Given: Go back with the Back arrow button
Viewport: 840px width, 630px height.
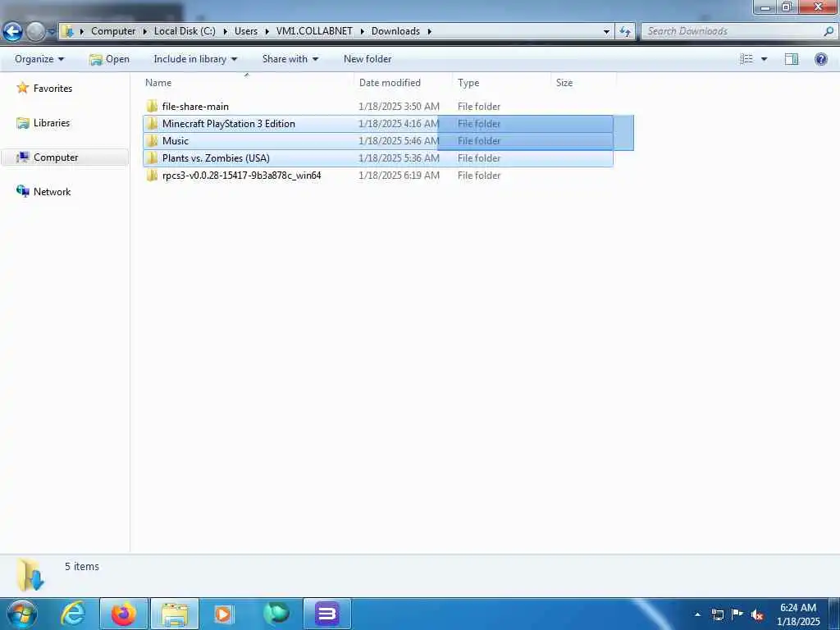Looking at the screenshot, I should click(x=12, y=32).
